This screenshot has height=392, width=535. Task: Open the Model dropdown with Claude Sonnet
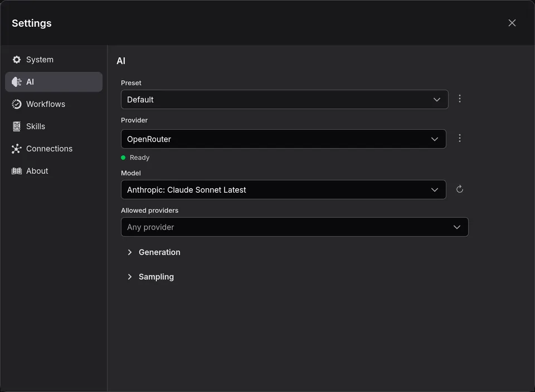[x=283, y=189]
